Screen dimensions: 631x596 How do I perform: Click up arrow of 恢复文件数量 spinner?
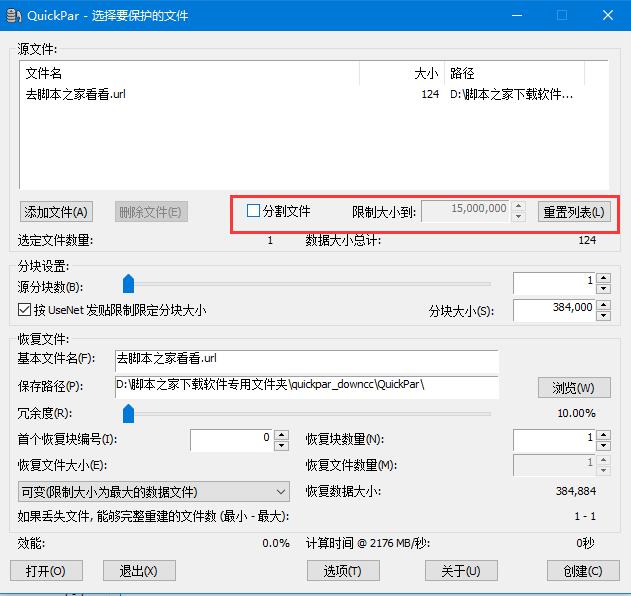[x=603, y=460]
